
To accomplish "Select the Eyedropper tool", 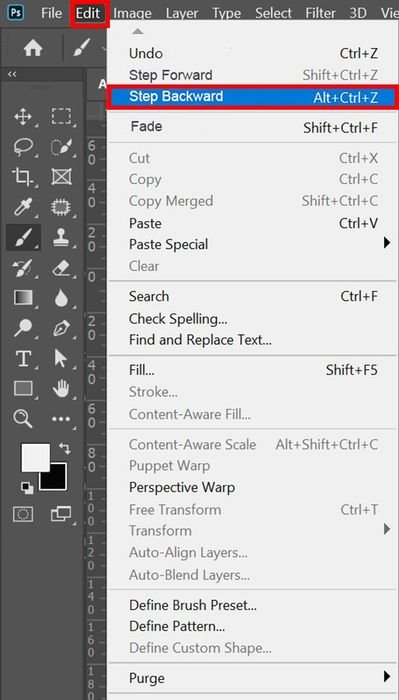I will pyautogui.click(x=22, y=207).
